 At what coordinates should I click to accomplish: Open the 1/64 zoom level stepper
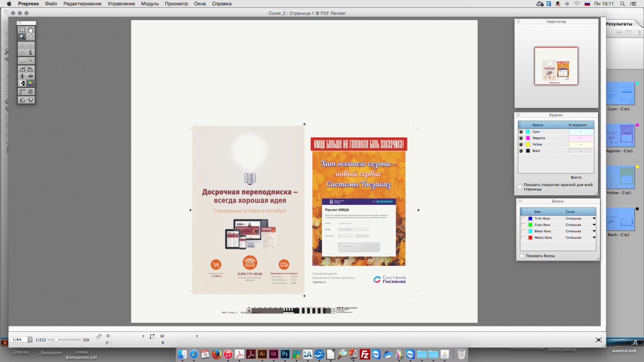tap(30, 340)
